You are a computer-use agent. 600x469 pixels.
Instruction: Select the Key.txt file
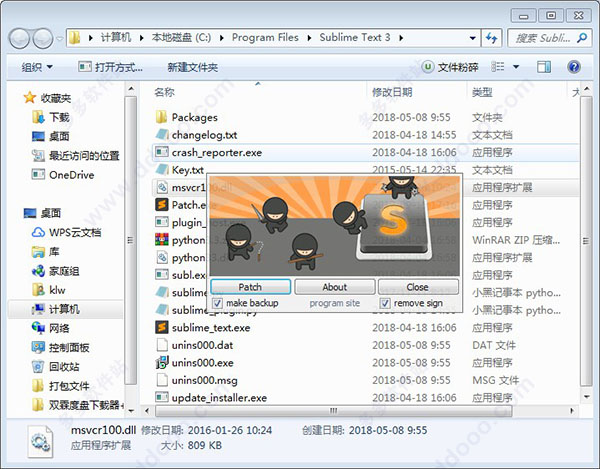188,170
